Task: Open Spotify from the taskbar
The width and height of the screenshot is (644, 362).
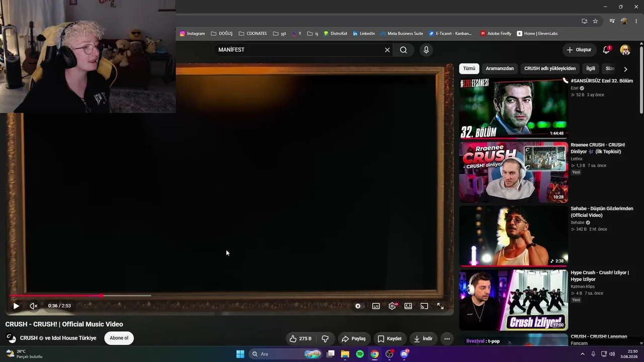Action: coord(360,354)
